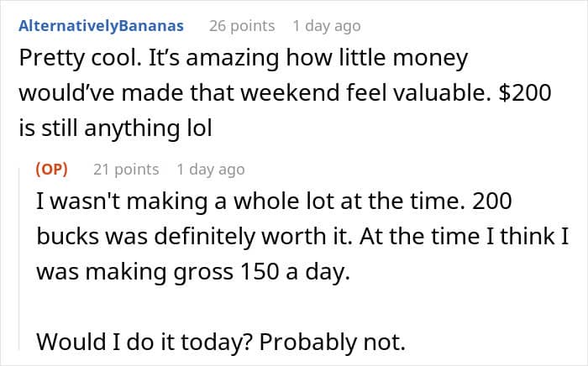Image resolution: width=588 pixels, height=366 pixels.
Task: Click the 'would've made that weekend' line
Action: [x=285, y=93]
